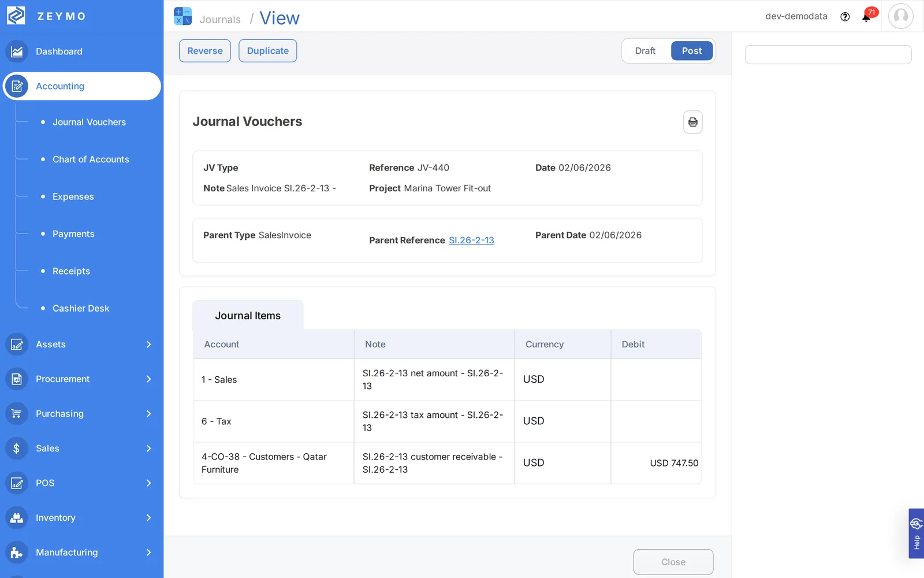The height and width of the screenshot is (578, 924).
Task: Select the '1 - Sales' account cell
Action: 274,380
